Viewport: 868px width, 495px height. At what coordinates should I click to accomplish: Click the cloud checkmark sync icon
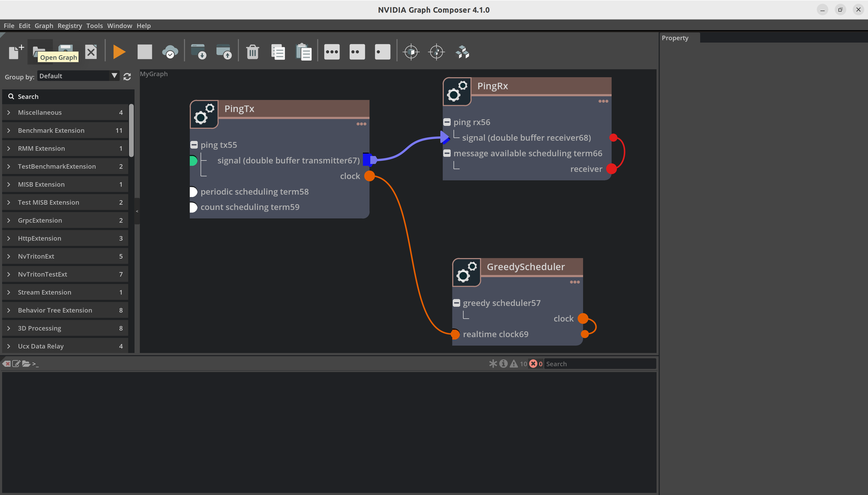[x=170, y=52]
